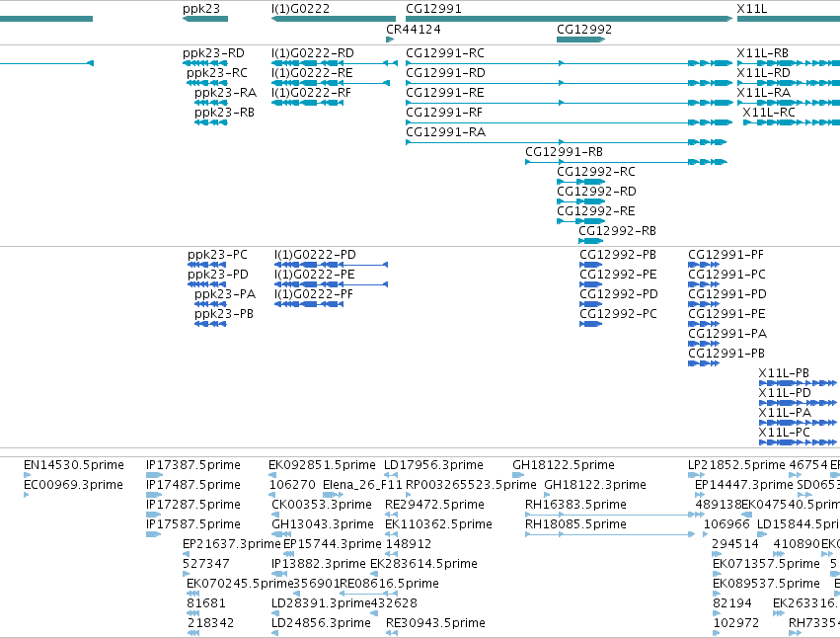This screenshot has width=840, height=638.
Task: Select transcript ppk23-RB
Action: tap(224, 113)
